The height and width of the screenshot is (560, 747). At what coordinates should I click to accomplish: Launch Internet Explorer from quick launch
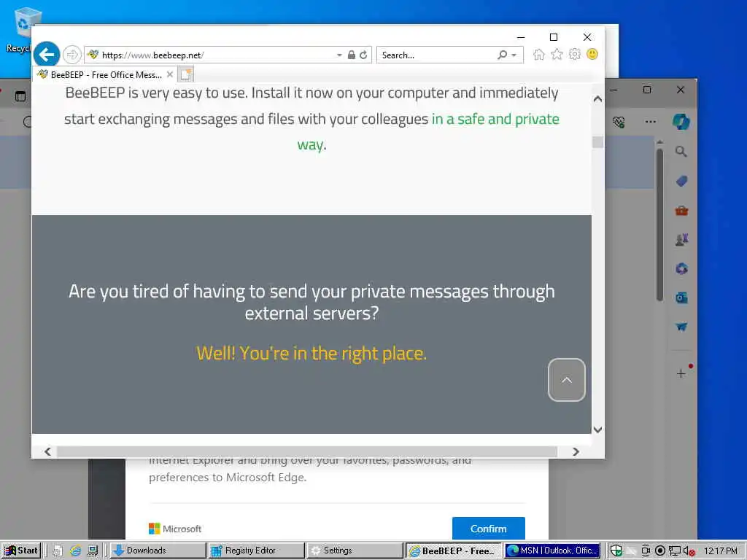(x=75, y=551)
